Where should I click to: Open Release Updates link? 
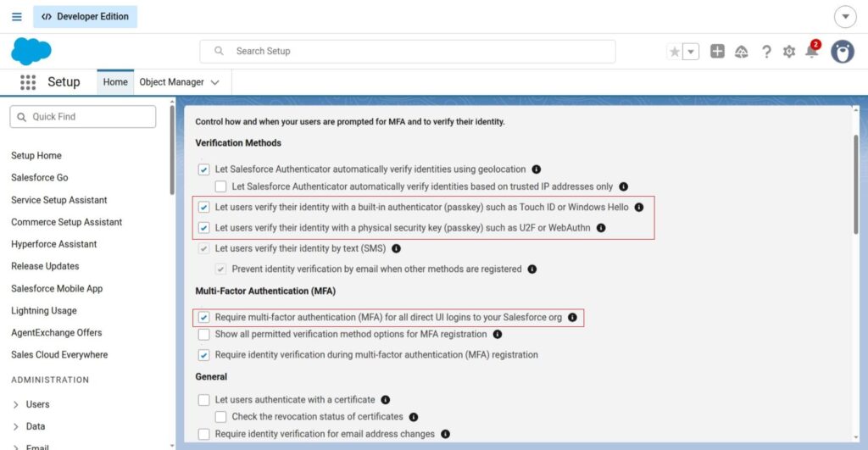pos(45,266)
